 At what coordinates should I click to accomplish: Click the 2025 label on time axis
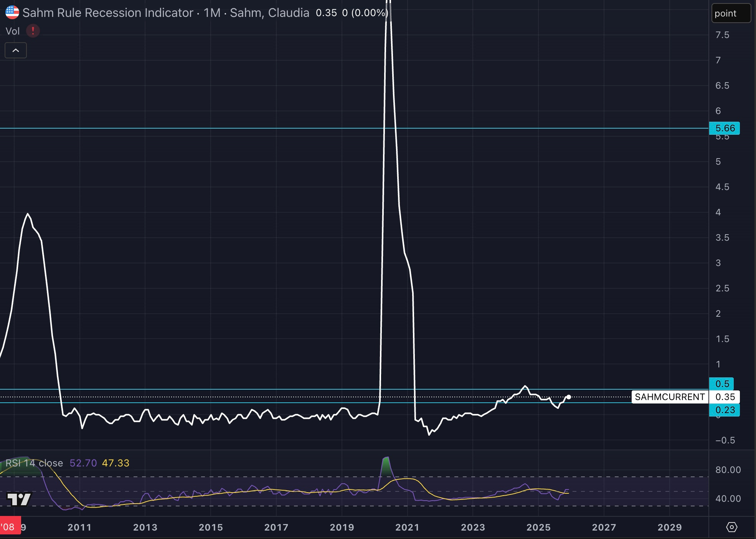tap(538, 527)
